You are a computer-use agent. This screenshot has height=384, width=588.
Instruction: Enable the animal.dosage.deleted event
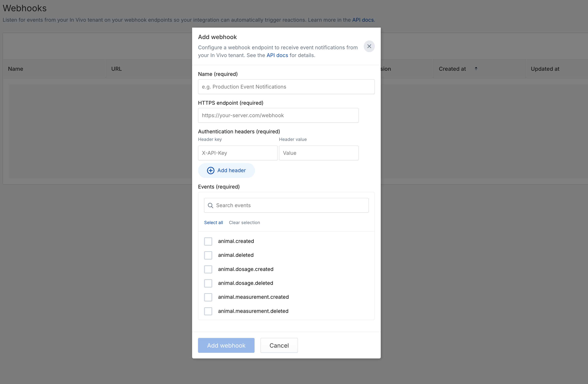click(x=208, y=283)
